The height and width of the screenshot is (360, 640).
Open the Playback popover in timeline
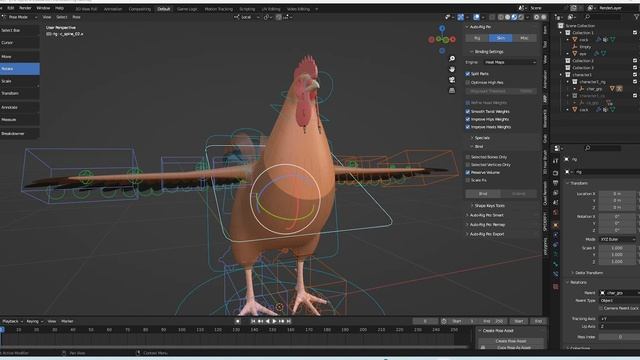point(13,322)
